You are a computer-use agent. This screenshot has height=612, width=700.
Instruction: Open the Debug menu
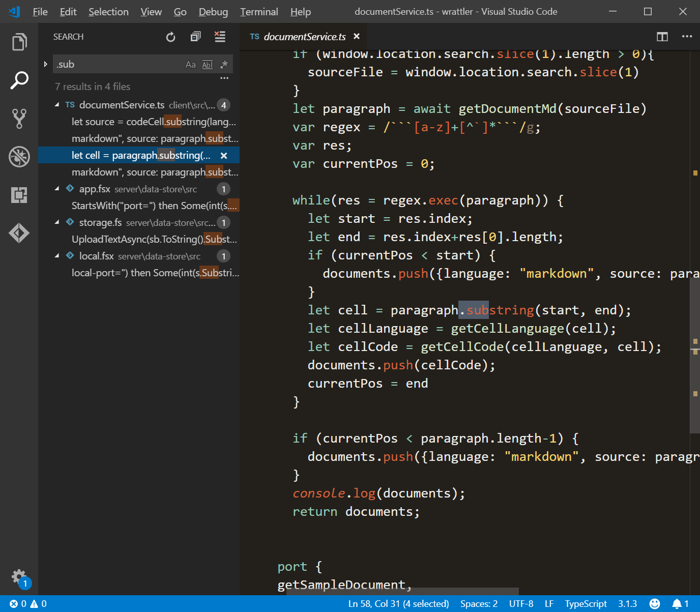click(213, 12)
